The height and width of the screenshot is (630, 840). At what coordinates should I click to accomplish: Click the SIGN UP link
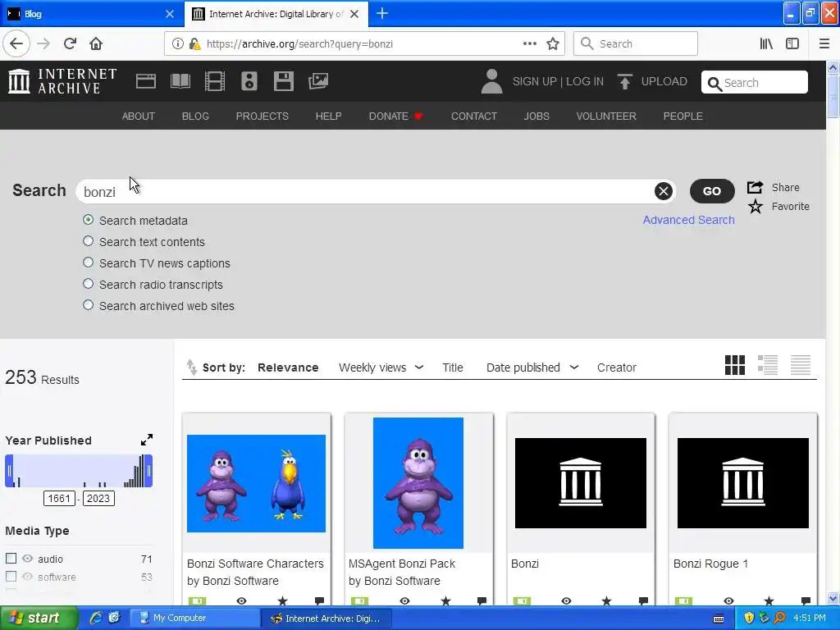click(x=534, y=81)
